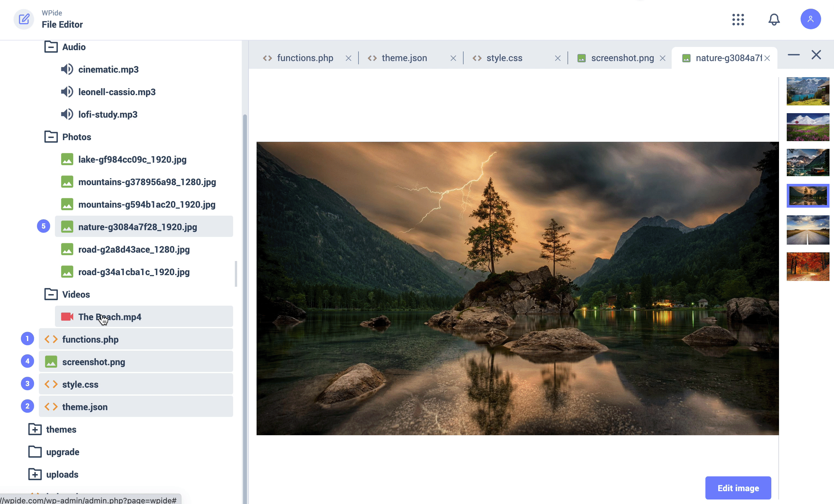
Task: Open the themes folder
Action: click(x=61, y=429)
